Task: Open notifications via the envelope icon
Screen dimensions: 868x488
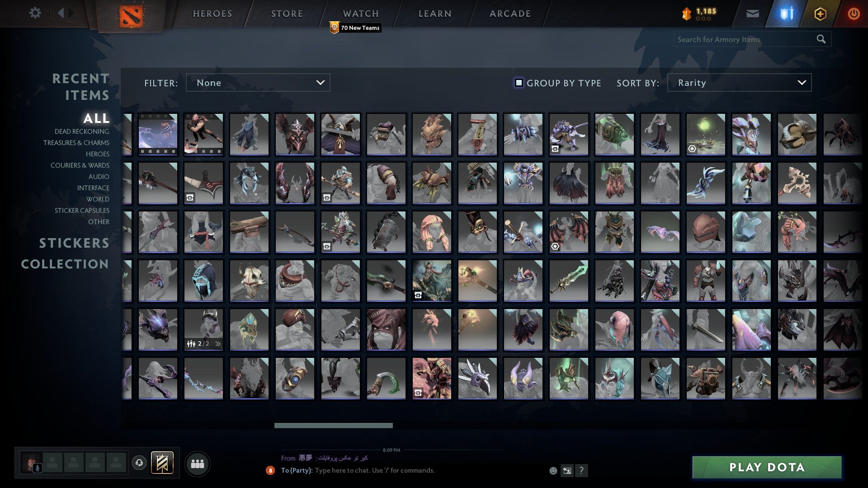Action: point(753,13)
